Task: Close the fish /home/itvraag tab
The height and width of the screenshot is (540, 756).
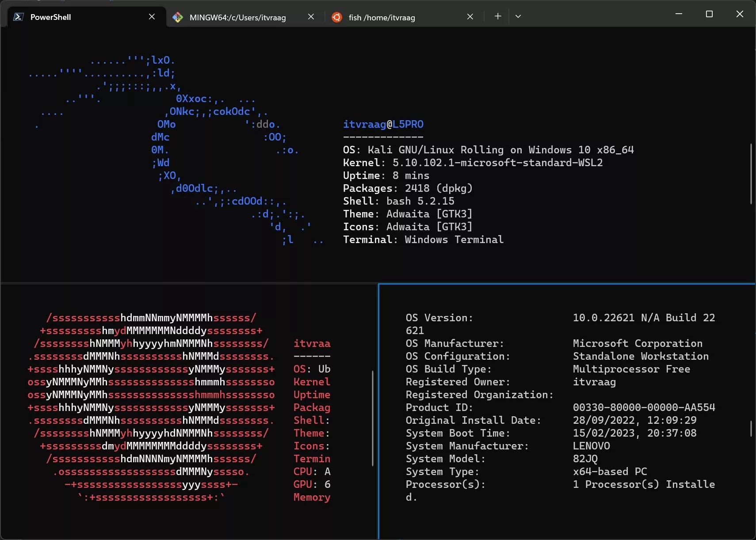Action: click(x=470, y=16)
